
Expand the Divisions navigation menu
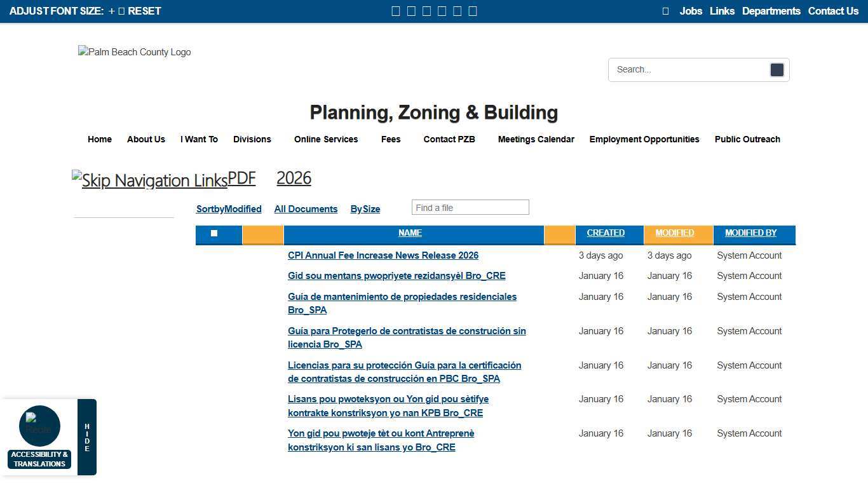pos(252,139)
